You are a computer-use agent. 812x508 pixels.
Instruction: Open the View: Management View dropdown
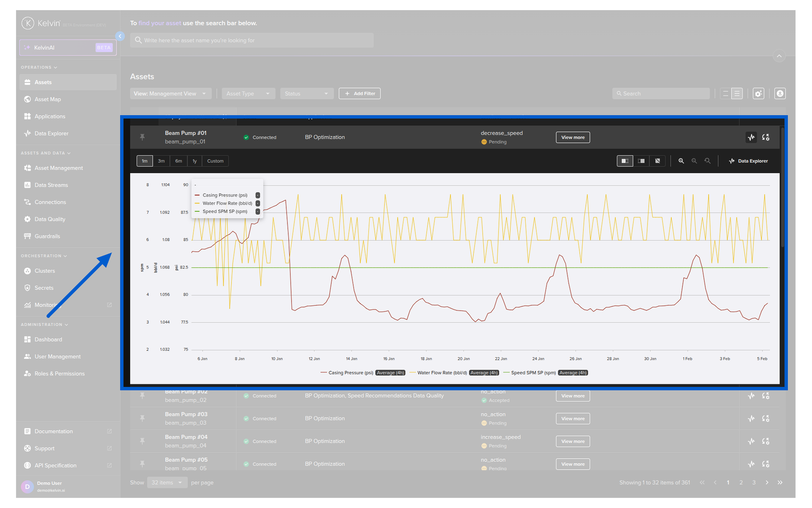170,94
